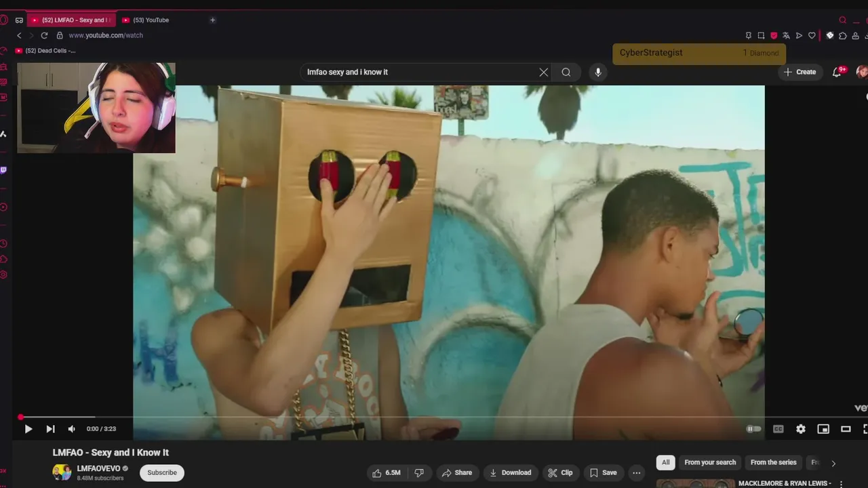Image resolution: width=868 pixels, height=488 pixels.
Task: Pin the page with the pin icon
Action: coord(749,35)
